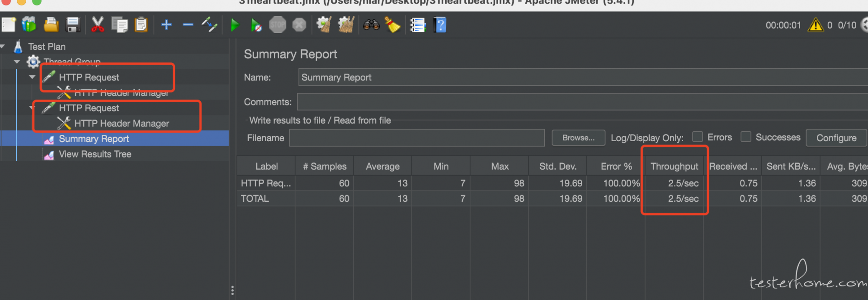Click the Configure button
The width and height of the screenshot is (868, 300).
pyautogui.click(x=836, y=138)
